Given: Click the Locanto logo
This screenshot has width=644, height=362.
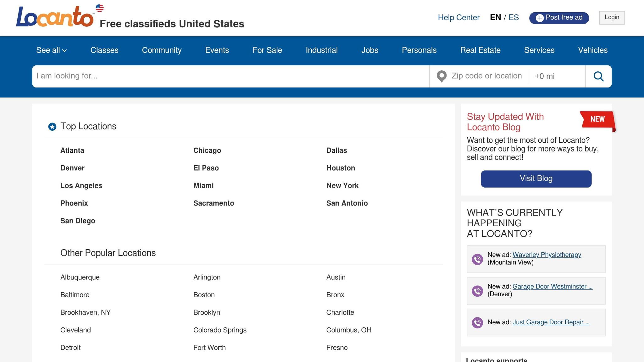Looking at the screenshot, I should [x=55, y=17].
